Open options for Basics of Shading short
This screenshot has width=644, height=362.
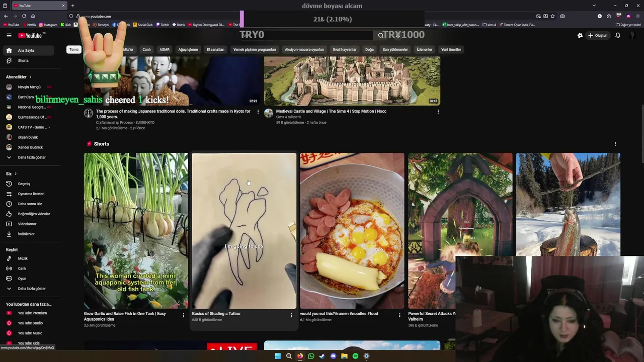[291, 315]
